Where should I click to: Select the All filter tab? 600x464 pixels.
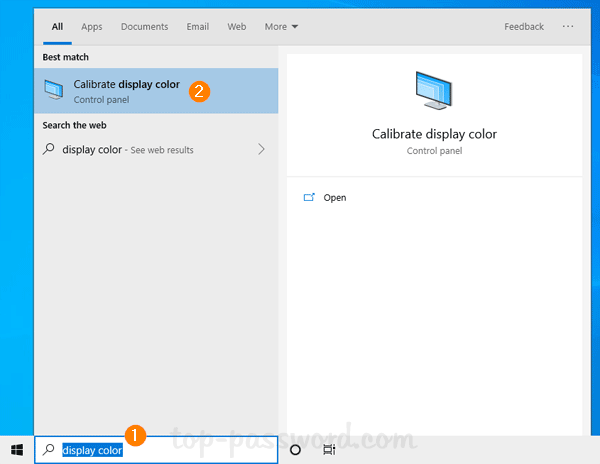57,27
